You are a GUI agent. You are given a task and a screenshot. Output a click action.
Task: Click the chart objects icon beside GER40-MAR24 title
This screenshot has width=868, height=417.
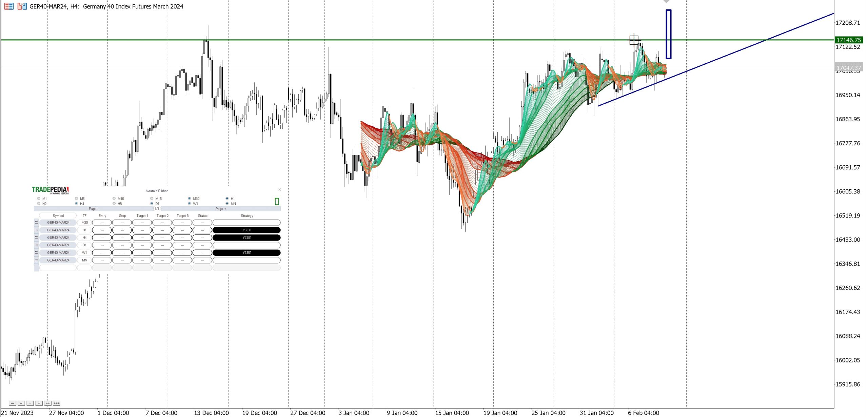coord(22,6)
